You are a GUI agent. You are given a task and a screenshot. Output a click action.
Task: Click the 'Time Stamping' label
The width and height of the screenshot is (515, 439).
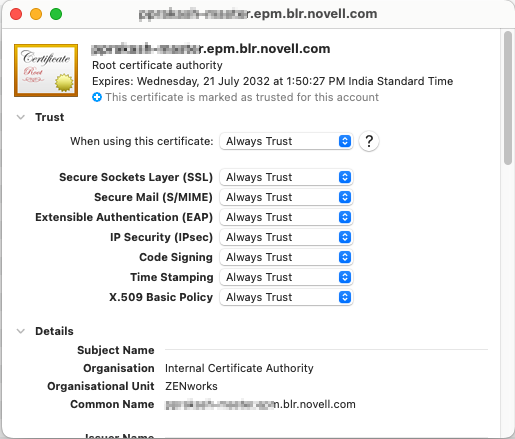(x=172, y=277)
